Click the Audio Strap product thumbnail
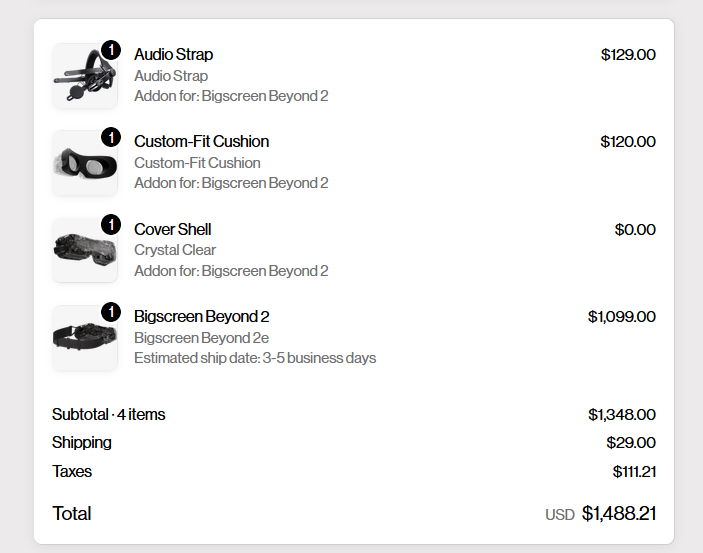The height and width of the screenshot is (553, 703). click(85, 76)
